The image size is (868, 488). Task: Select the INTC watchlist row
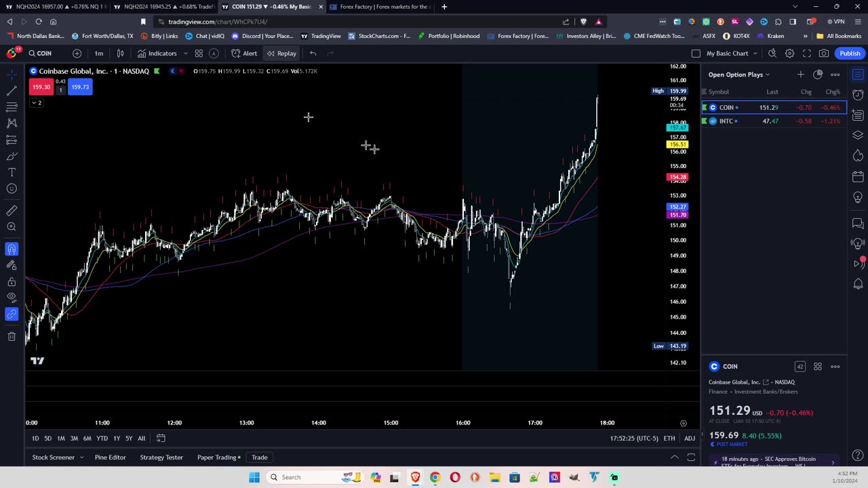pyautogui.click(x=774, y=121)
